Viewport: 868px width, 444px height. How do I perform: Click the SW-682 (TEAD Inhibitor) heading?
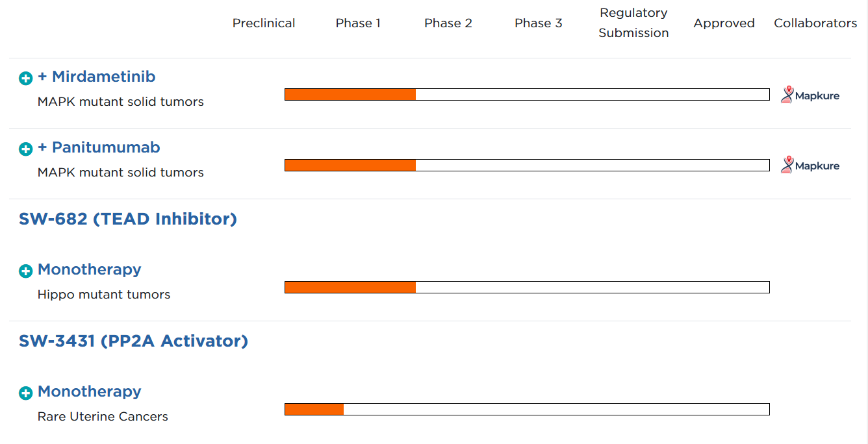(x=128, y=219)
